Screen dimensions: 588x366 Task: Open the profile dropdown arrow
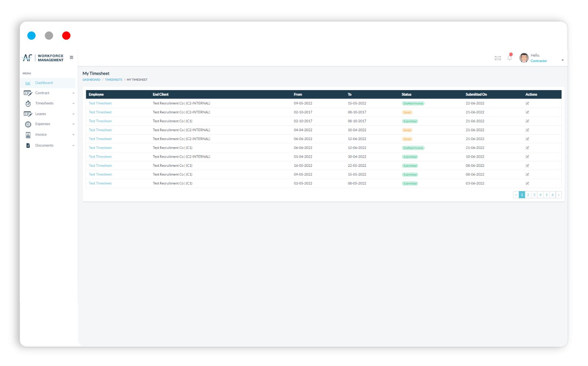563,60
